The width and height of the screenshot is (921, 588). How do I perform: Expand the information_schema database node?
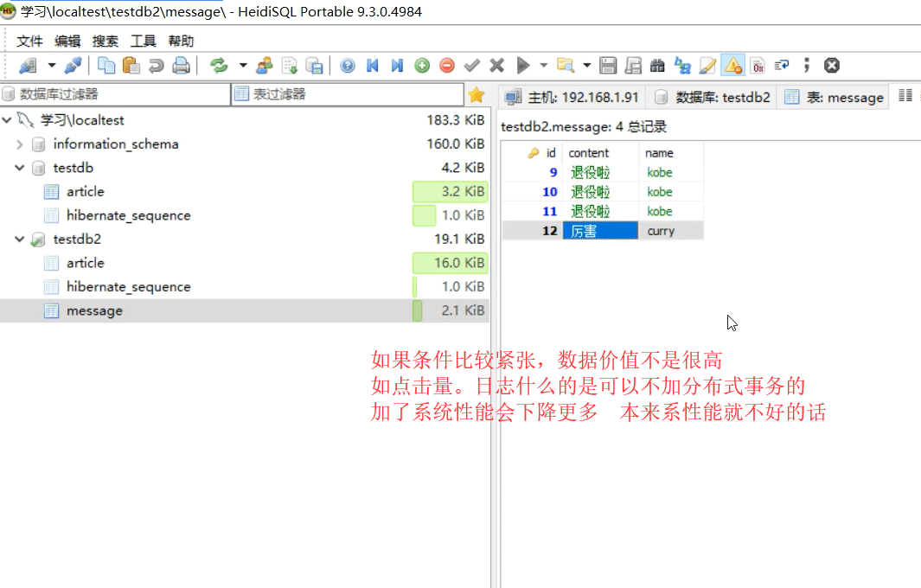tap(19, 144)
